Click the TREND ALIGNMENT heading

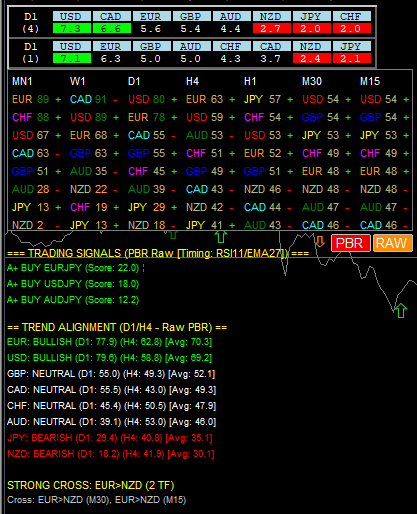(x=117, y=327)
